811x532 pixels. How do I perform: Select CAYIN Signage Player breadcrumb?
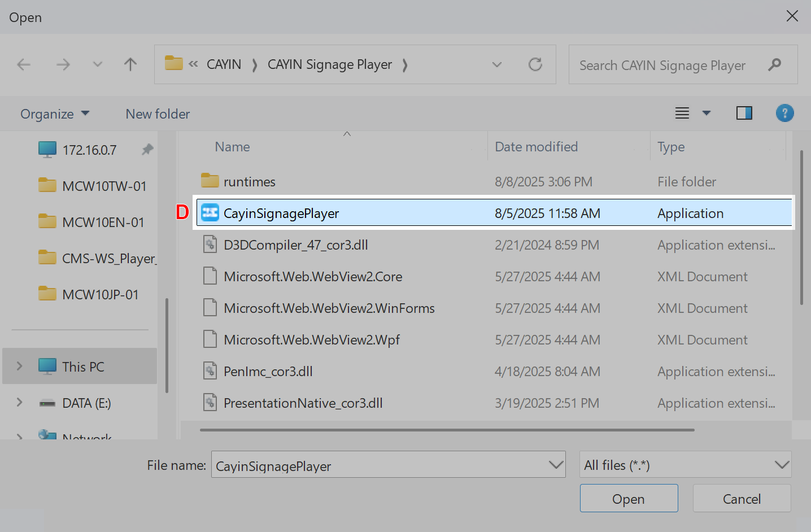point(330,64)
